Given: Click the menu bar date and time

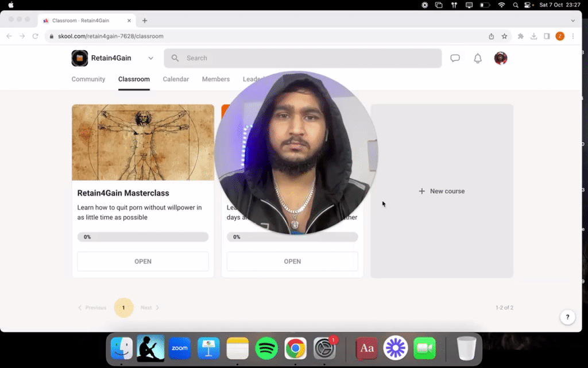Looking at the screenshot, I should click(x=560, y=5).
